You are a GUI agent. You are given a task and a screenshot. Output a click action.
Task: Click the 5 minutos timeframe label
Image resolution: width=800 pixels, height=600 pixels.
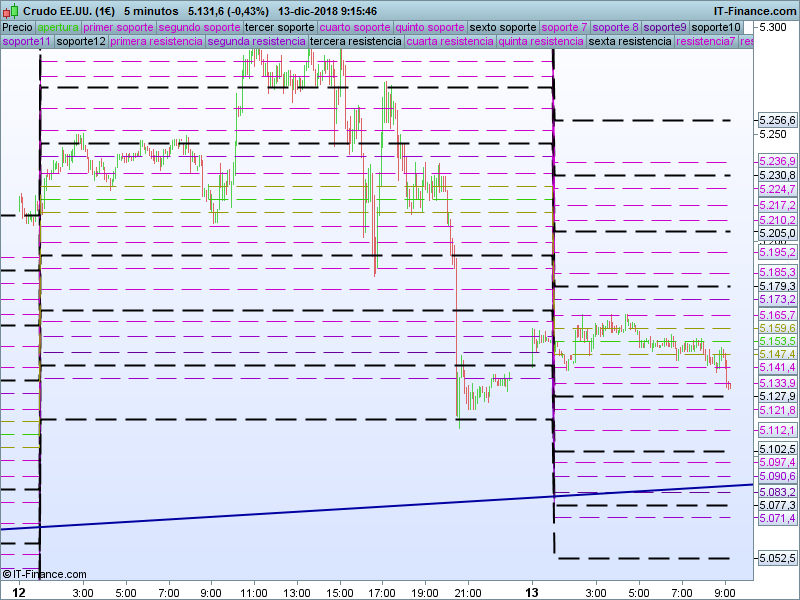point(151,11)
